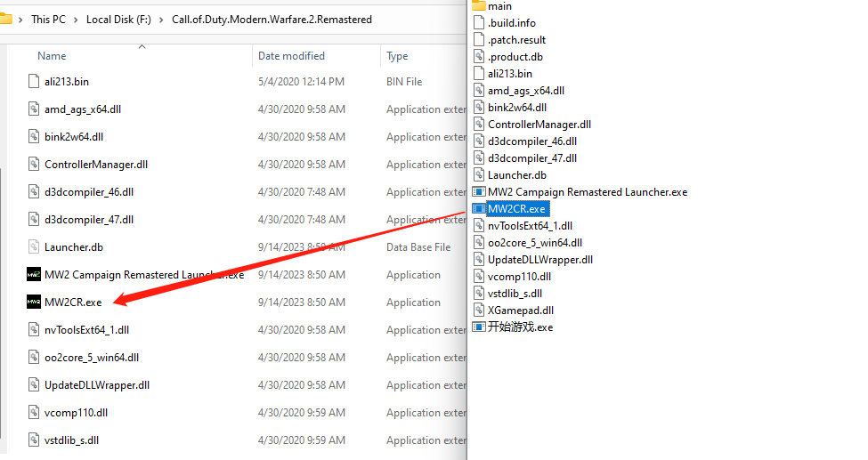Image resolution: width=868 pixels, height=460 pixels.
Task: Open the main folder icon in right panel
Action: pos(479,5)
